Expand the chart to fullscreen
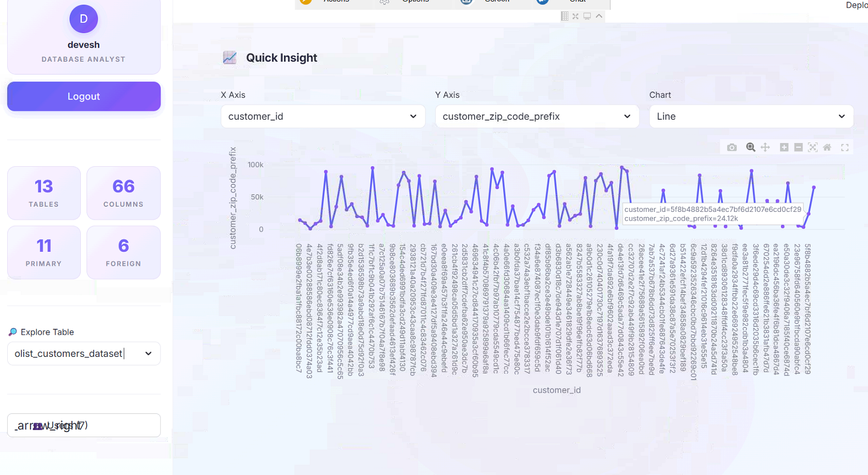The width and height of the screenshot is (868, 475). (x=845, y=148)
